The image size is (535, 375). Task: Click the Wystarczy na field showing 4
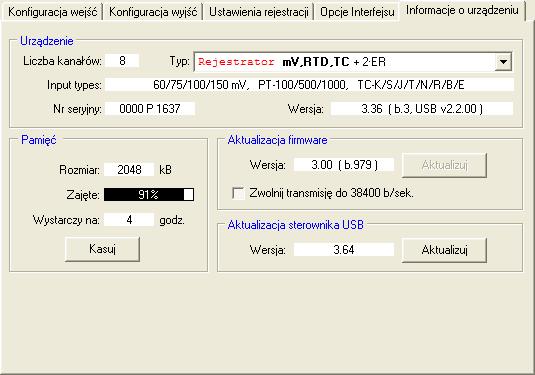point(129,220)
